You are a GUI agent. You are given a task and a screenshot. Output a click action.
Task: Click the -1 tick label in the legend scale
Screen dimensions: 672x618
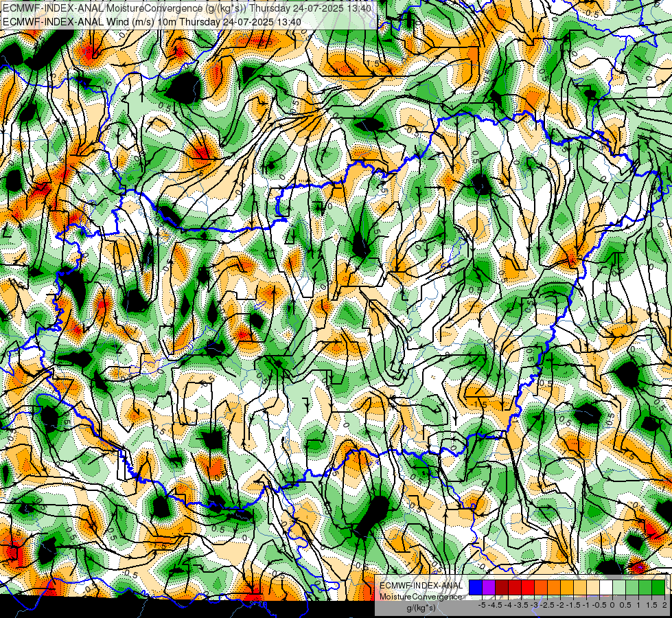(586, 605)
